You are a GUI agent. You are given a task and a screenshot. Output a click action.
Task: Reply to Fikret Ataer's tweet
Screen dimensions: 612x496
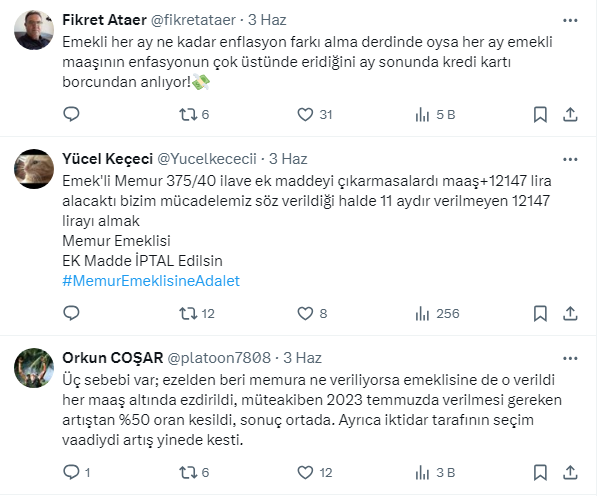tap(71, 115)
